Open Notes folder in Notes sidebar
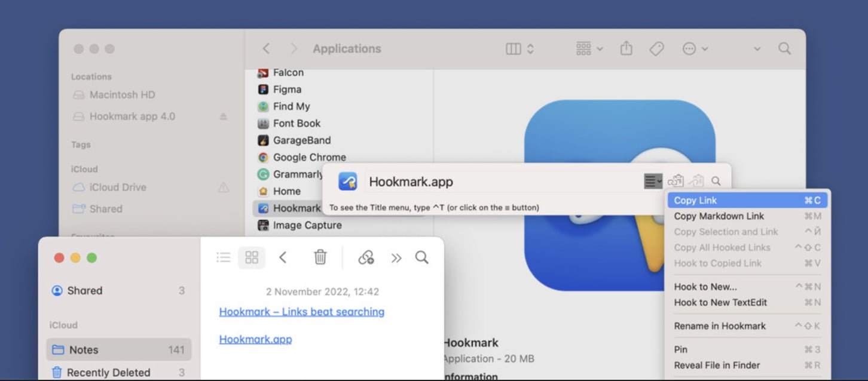The image size is (868, 381). (x=118, y=350)
